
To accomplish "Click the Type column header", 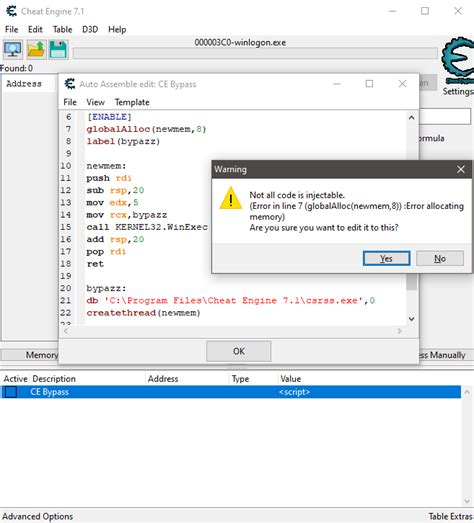I will (241, 379).
